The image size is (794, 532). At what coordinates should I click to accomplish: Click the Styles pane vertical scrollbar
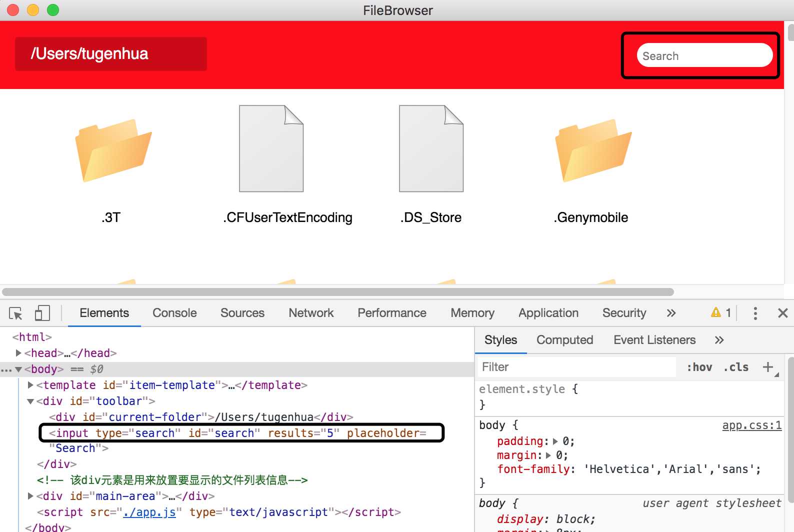click(790, 430)
